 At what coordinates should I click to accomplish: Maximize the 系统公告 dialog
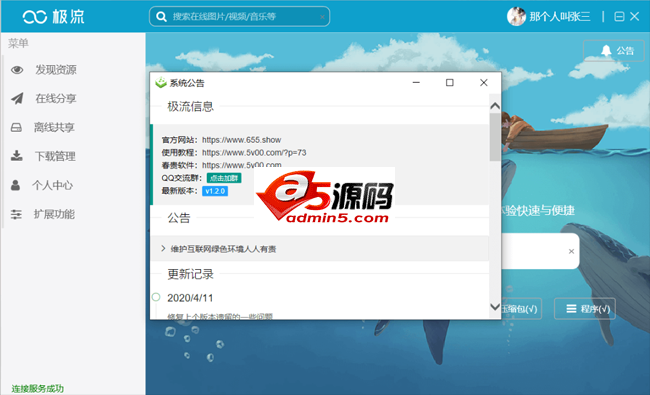point(449,82)
